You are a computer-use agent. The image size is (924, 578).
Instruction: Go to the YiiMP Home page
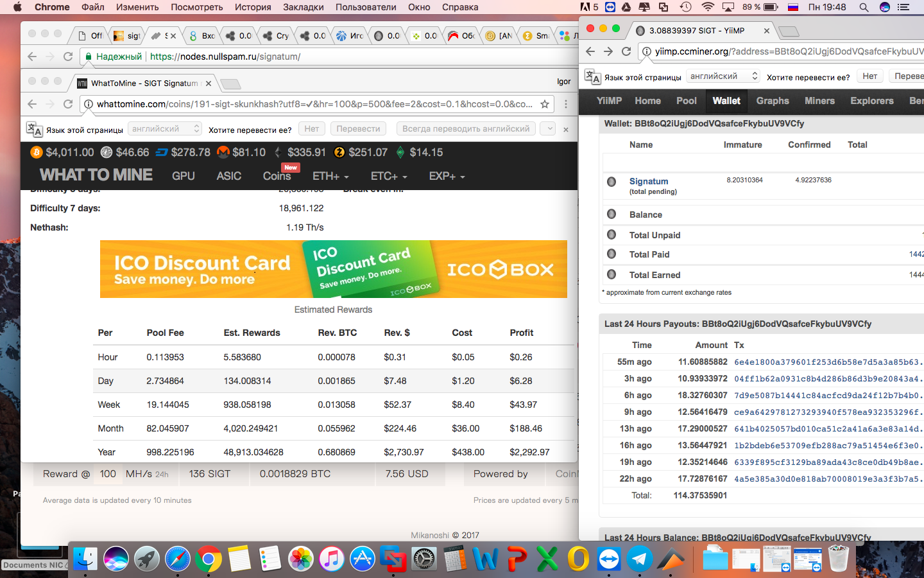coord(648,101)
